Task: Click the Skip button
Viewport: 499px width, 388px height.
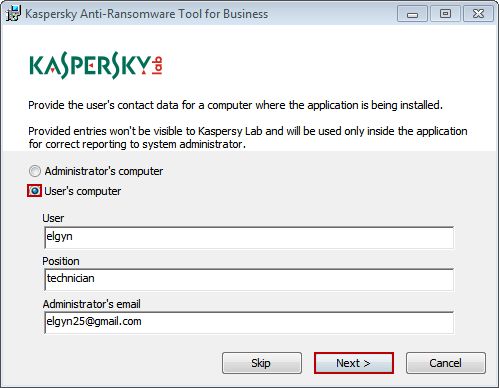Action: tap(262, 363)
